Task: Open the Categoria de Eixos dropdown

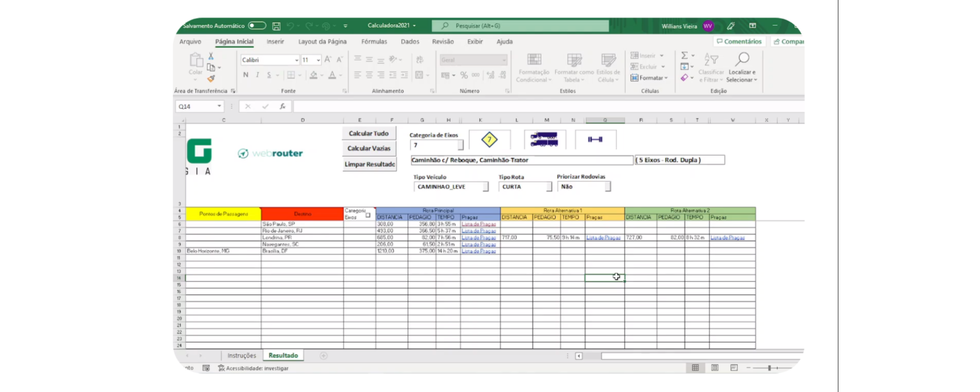Action: (x=460, y=145)
